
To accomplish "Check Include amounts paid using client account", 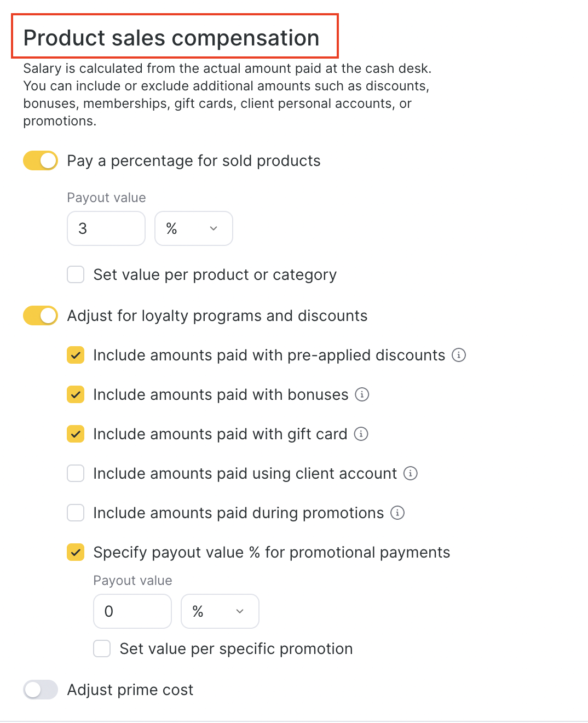I will pos(76,473).
